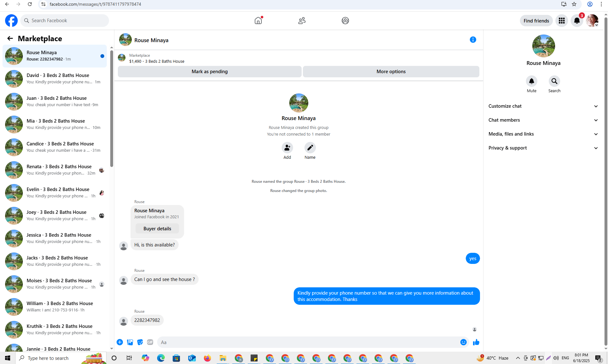Click the Find friends button
Screen dimensions: 608x364
536,21
